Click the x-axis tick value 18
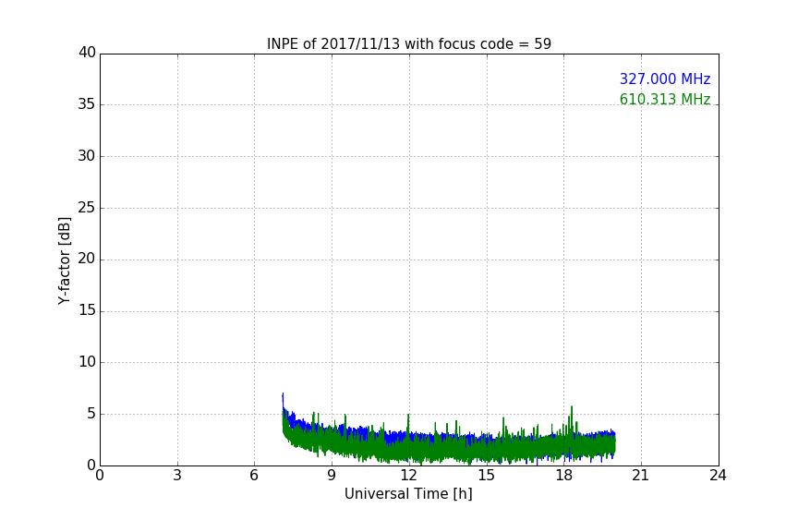This screenshot has height=532, width=798. (x=564, y=476)
